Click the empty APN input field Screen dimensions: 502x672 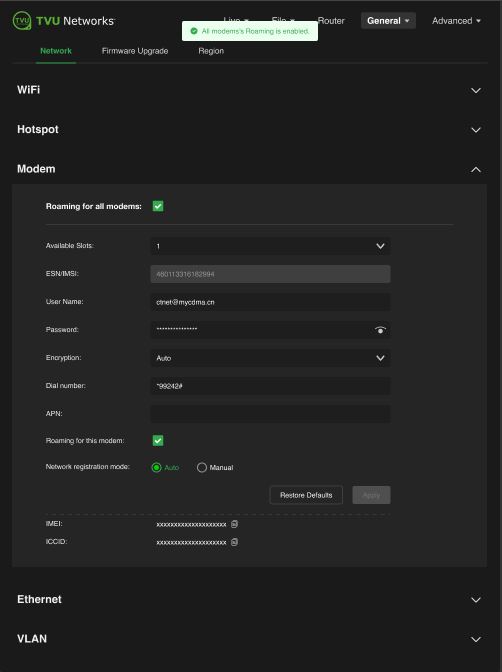coord(270,414)
